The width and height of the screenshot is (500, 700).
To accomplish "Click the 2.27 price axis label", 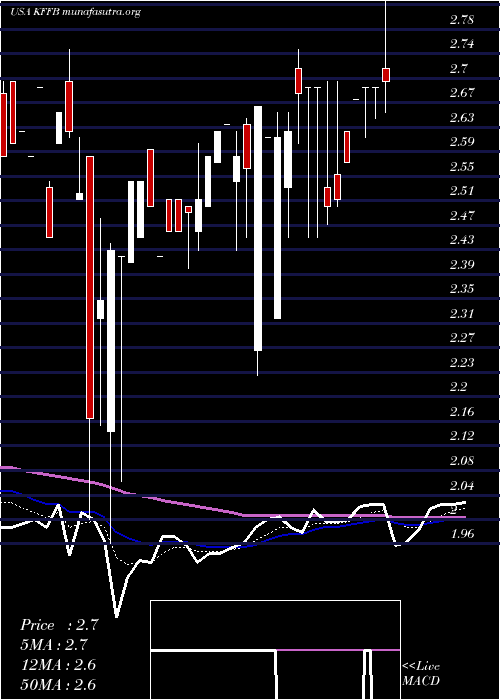I will 462,338.
